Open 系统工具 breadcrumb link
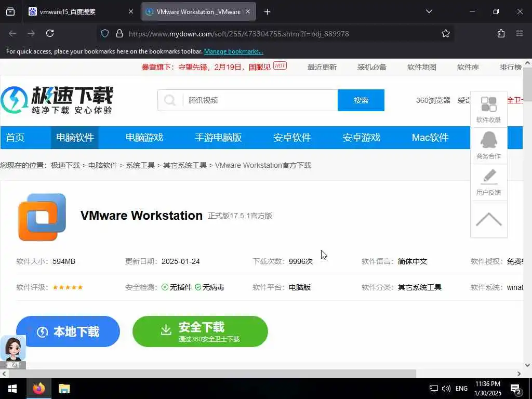This screenshot has height=399, width=532. coord(140,165)
